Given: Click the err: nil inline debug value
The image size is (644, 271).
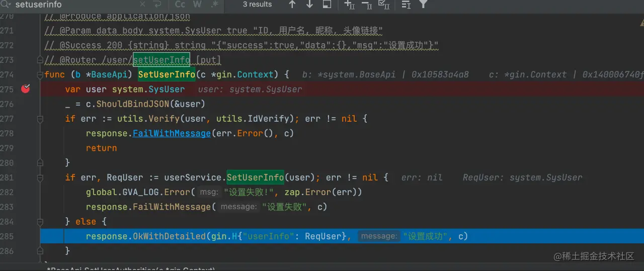Looking at the screenshot, I should click(x=422, y=177).
